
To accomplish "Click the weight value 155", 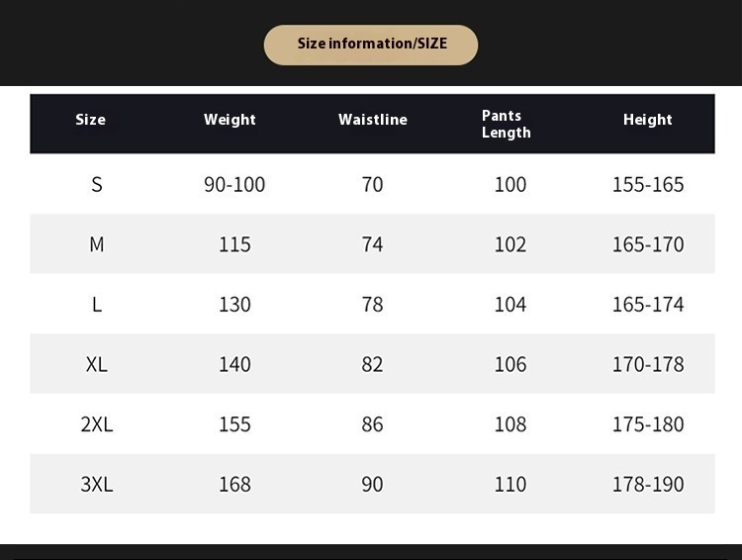I will coord(234,424).
